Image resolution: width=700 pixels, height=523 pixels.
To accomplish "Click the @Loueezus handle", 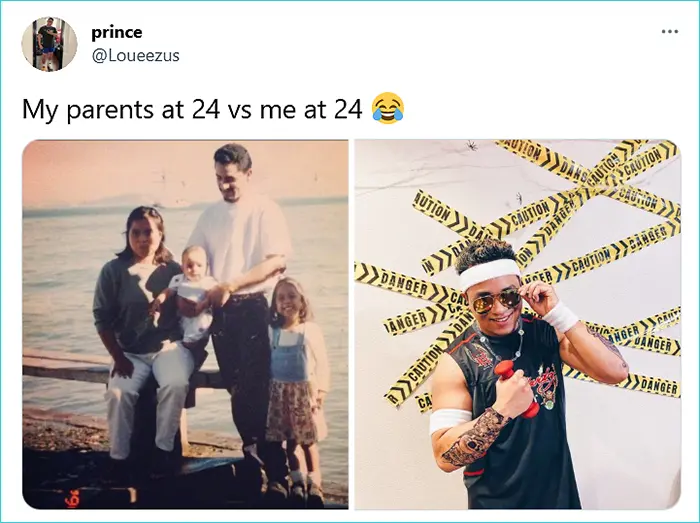I will click(x=135, y=56).
